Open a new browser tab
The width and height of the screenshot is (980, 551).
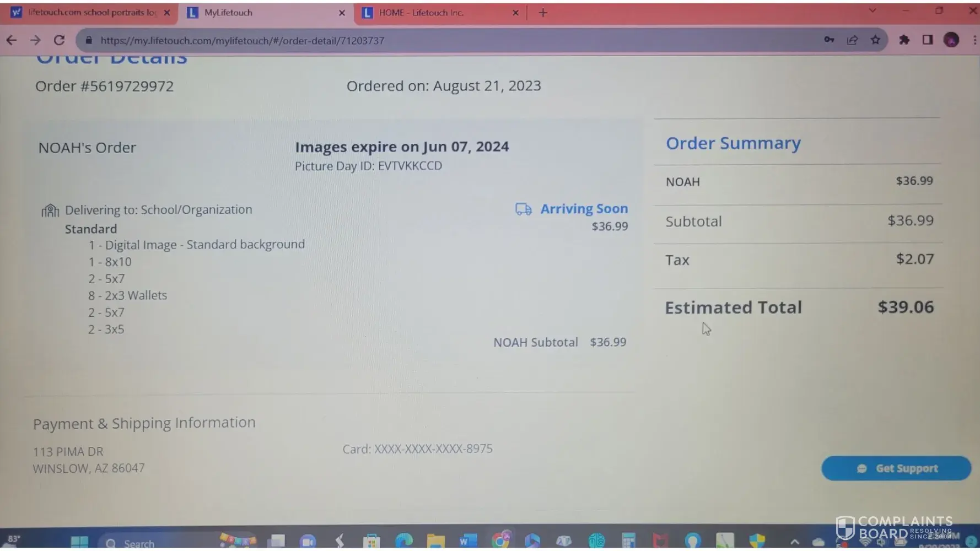point(543,13)
